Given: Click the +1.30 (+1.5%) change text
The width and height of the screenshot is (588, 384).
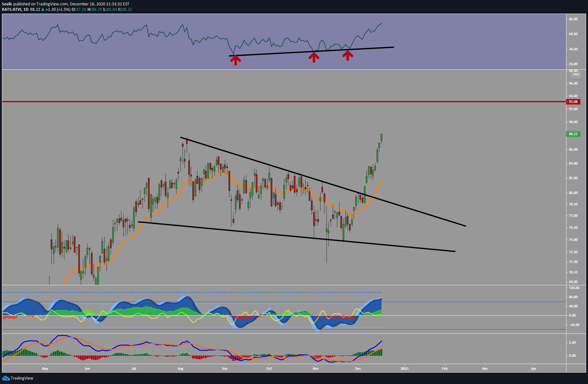Looking at the screenshot, I should pos(58,9).
